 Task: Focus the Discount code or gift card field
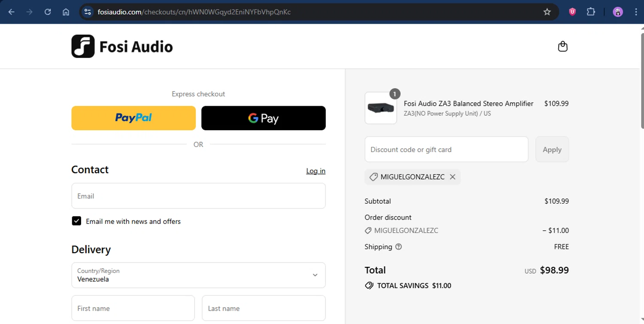coord(447,150)
